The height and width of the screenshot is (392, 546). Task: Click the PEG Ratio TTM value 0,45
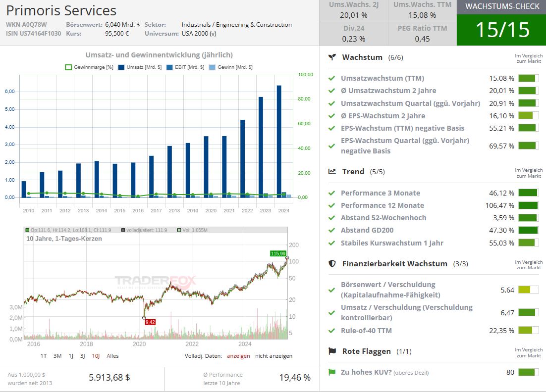coord(423,39)
